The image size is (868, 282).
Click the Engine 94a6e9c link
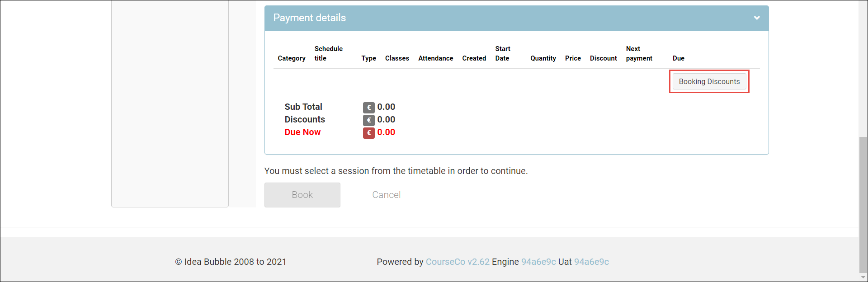tap(538, 262)
